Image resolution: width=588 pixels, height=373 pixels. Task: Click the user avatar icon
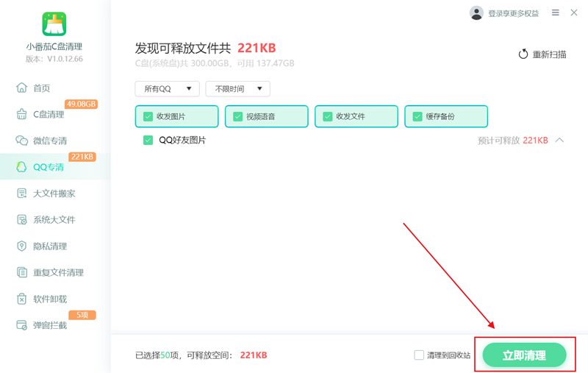click(x=476, y=13)
